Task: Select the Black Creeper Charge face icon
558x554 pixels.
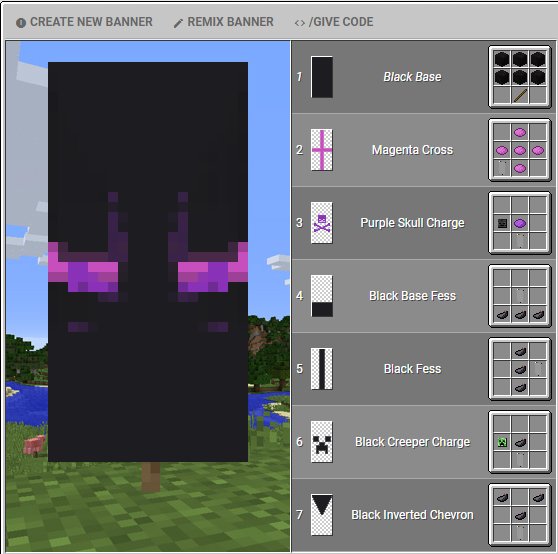Action: (322, 442)
